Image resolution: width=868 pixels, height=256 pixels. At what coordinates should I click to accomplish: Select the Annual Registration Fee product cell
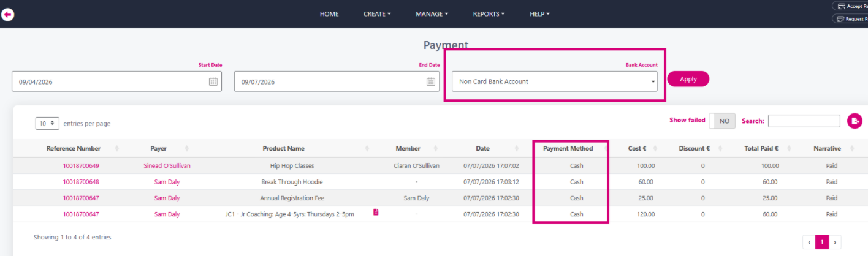(292, 198)
